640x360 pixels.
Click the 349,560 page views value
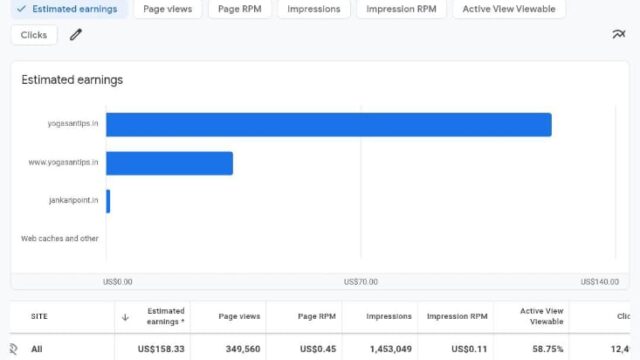click(x=243, y=349)
